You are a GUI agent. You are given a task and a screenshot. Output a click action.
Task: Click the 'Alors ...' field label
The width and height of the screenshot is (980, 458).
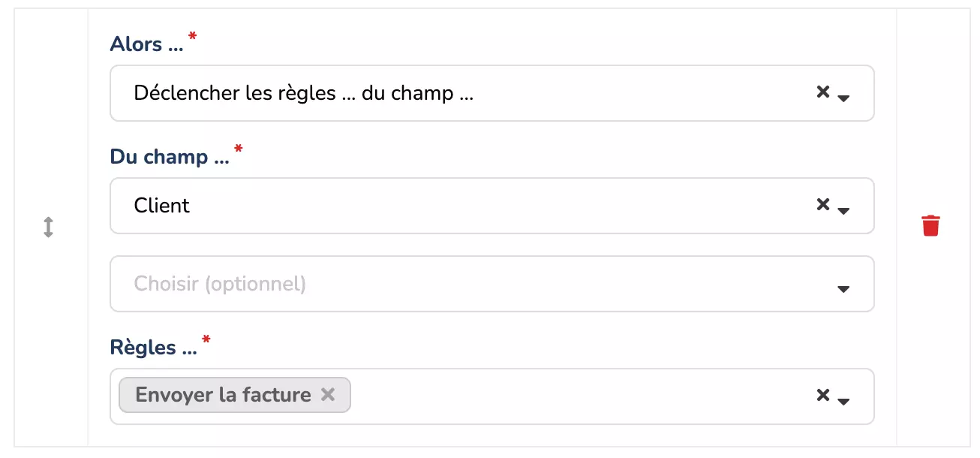point(146,44)
